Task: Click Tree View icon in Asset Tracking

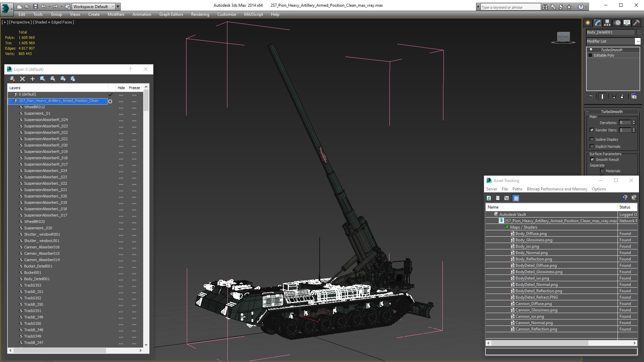Action: pyautogui.click(x=507, y=198)
